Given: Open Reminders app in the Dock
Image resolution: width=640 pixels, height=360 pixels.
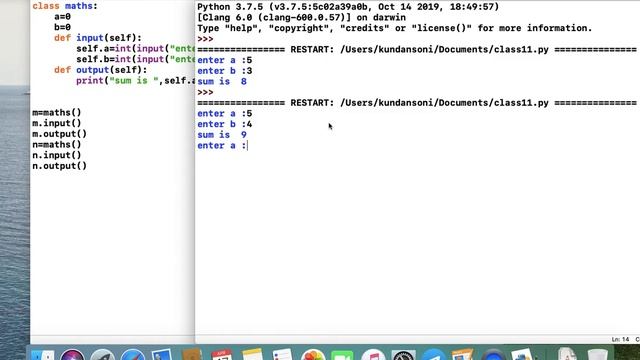Looking at the screenshot, I should [x=282, y=354].
